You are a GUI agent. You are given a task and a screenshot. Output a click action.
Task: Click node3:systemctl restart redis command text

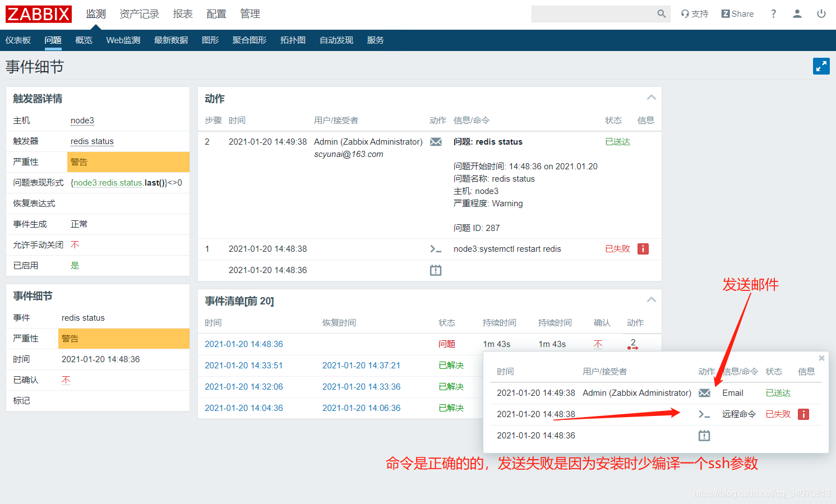pos(507,249)
